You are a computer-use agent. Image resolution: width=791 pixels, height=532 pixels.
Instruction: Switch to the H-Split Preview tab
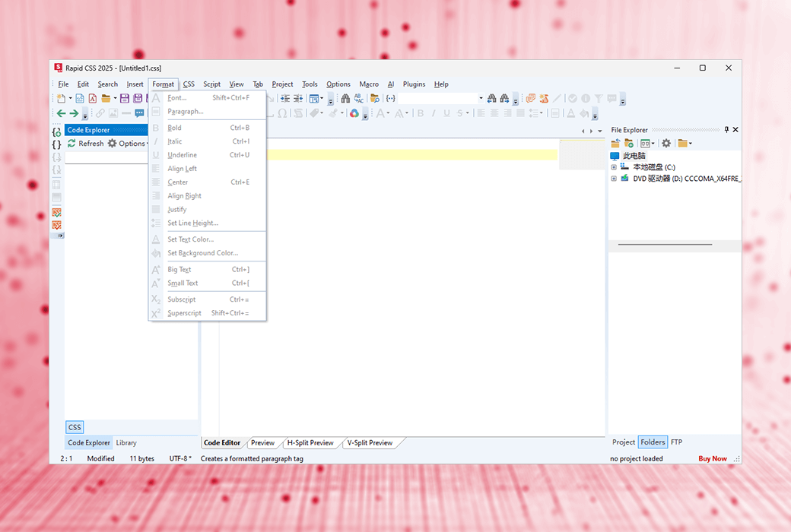[x=310, y=443]
